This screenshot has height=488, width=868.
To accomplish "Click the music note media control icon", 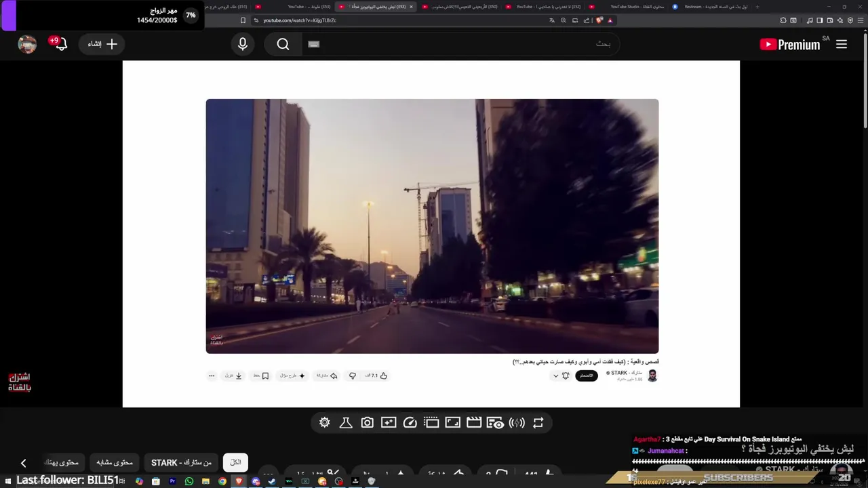I will (810, 20).
